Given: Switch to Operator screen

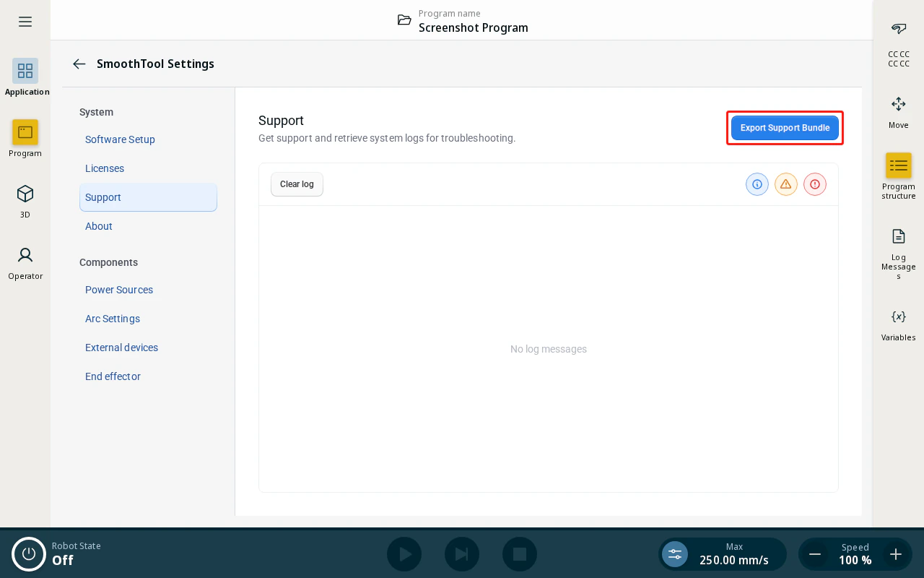Looking at the screenshot, I should (25, 262).
